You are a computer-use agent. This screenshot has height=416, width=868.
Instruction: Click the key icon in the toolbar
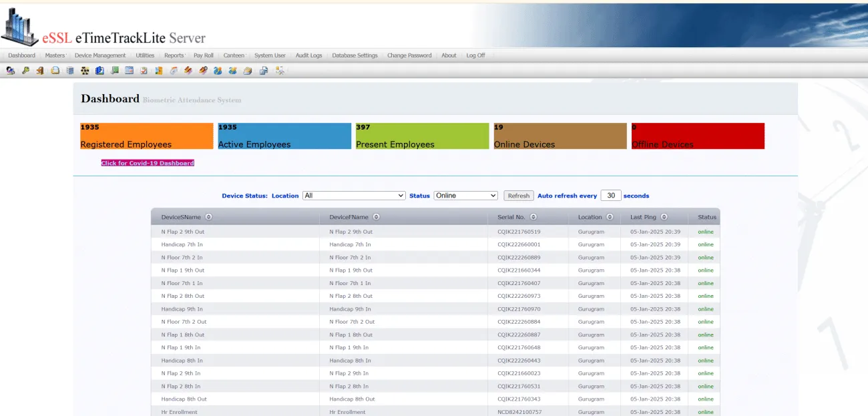pyautogui.click(x=25, y=70)
